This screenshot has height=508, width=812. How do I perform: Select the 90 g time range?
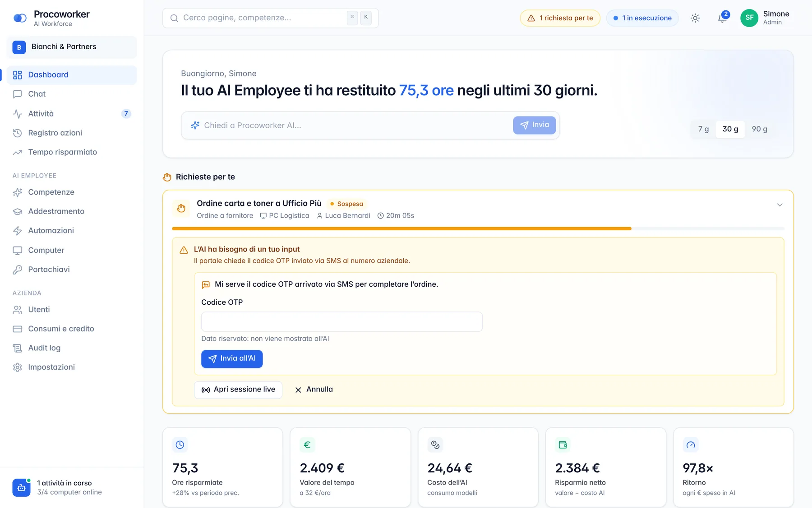tap(759, 129)
